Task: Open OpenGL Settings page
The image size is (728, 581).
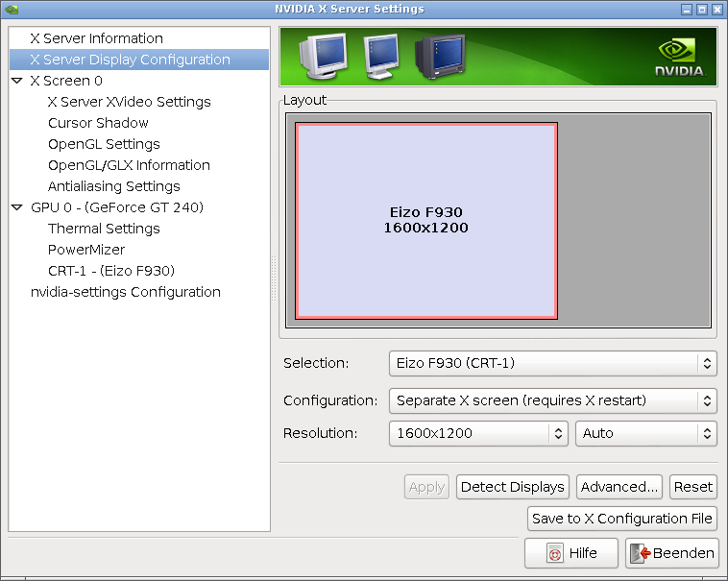Action: [x=104, y=144]
